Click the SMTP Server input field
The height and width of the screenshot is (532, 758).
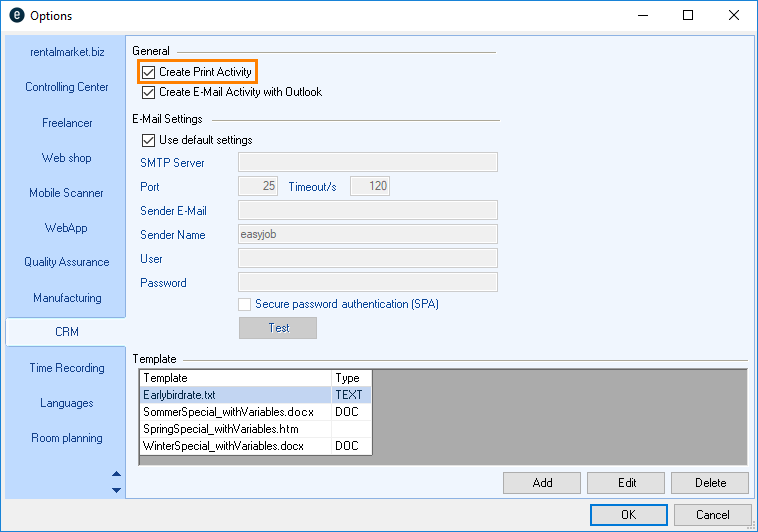point(367,162)
